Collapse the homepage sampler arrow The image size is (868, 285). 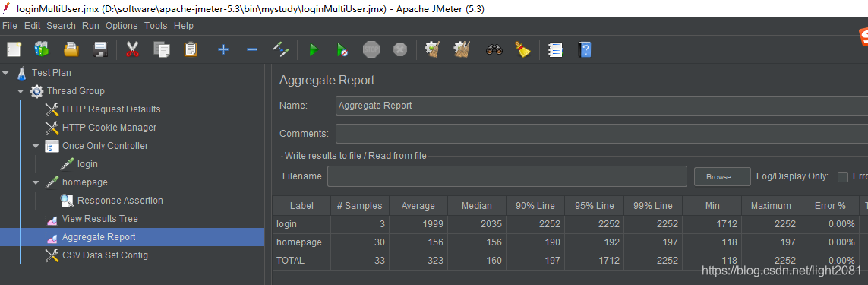tap(36, 182)
